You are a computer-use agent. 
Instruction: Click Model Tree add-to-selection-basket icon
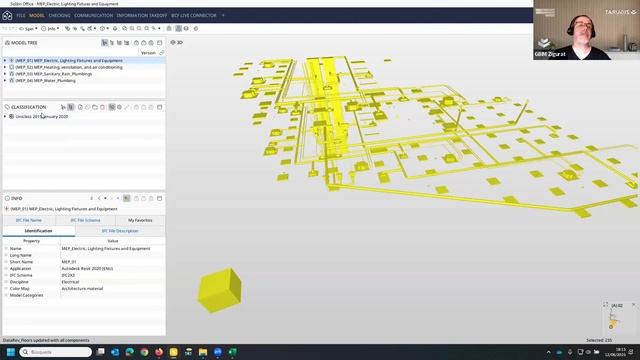pos(144,42)
